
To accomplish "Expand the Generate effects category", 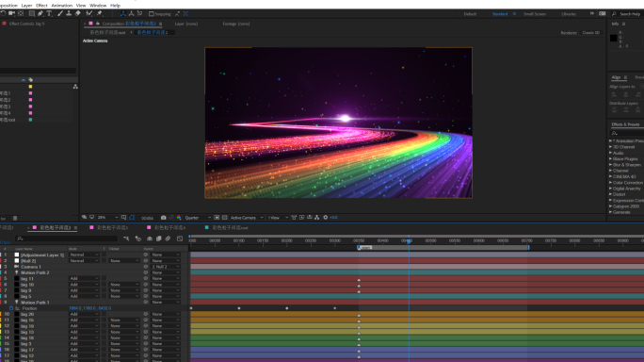I will tap(610, 212).
